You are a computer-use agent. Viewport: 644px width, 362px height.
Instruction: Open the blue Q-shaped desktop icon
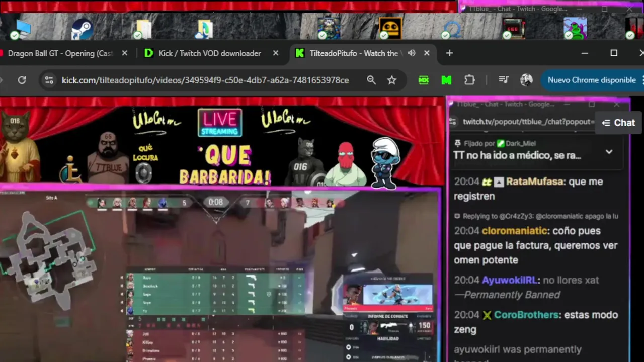tap(452, 29)
